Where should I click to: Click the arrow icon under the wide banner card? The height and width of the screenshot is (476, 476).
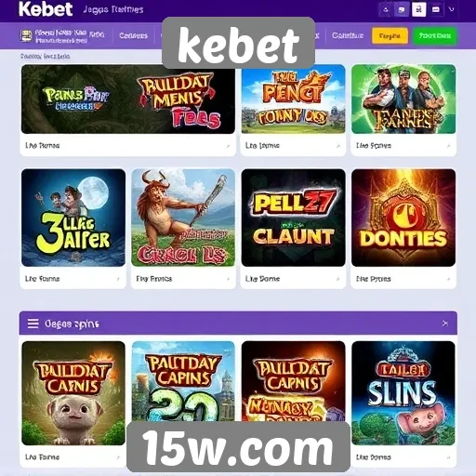pos(228,146)
